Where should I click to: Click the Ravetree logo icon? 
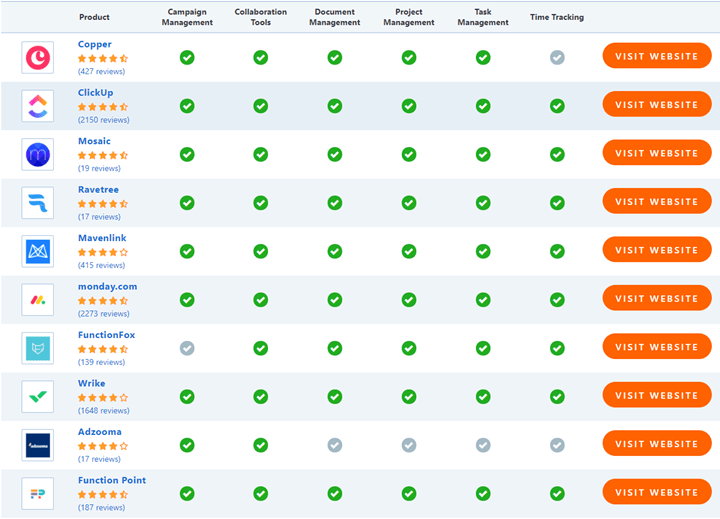pos(38,202)
